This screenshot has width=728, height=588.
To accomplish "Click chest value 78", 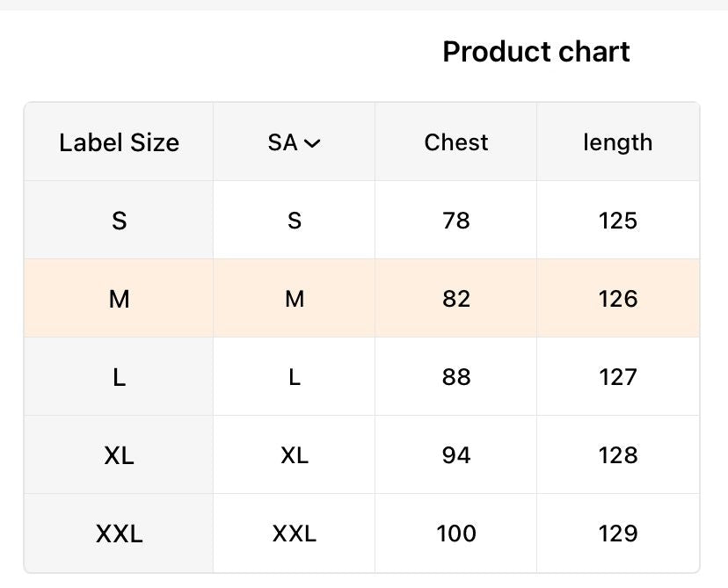I will [x=456, y=221].
